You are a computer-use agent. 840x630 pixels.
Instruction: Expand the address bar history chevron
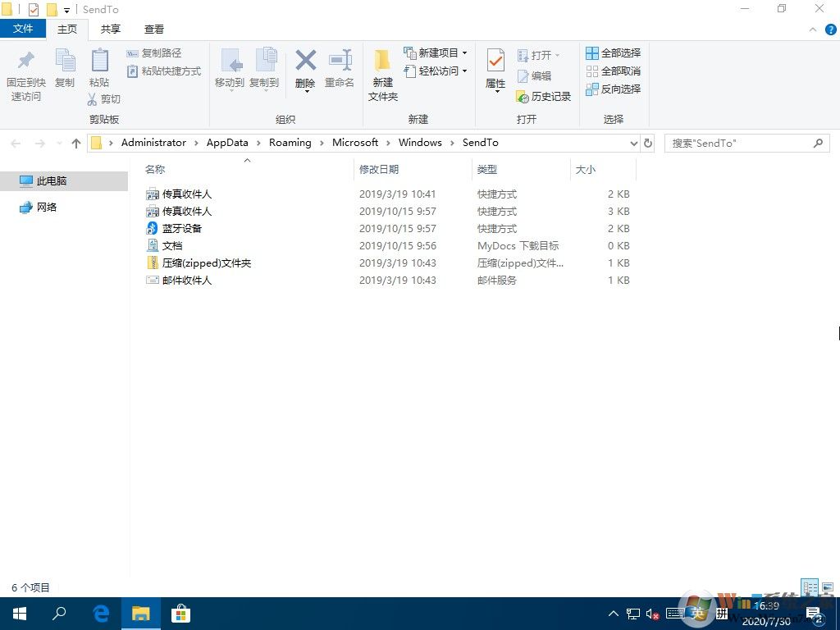point(633,142)
